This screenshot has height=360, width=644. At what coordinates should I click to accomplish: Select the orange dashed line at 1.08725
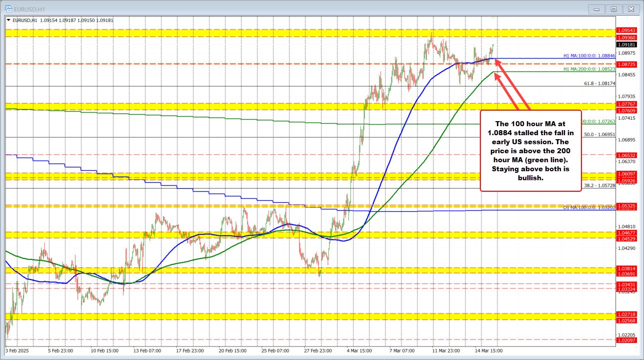tap(250, 64)
